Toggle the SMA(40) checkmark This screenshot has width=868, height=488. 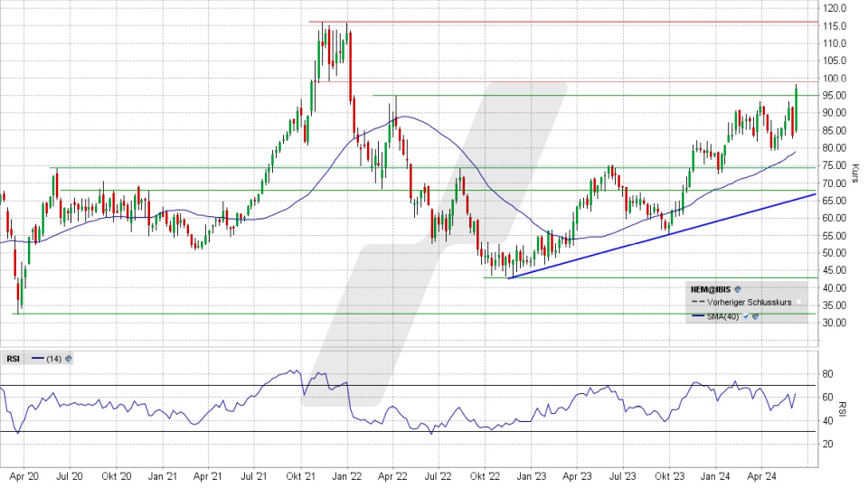coord(746,316)
